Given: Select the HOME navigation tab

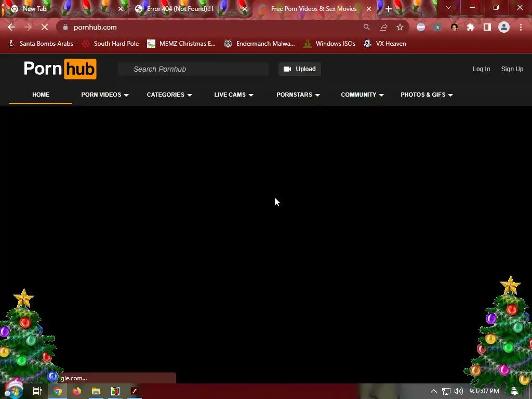Looking at the screenshot, I should click(41, 95).
